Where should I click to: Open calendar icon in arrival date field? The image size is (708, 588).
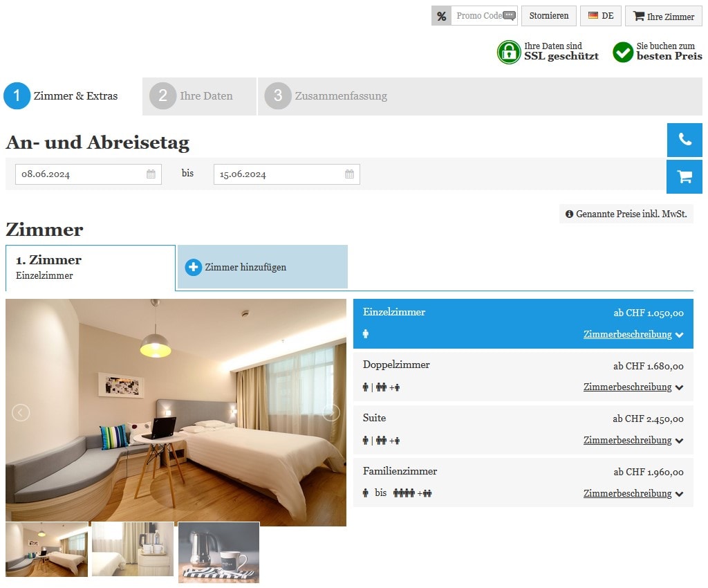click(x=151, y=174)
